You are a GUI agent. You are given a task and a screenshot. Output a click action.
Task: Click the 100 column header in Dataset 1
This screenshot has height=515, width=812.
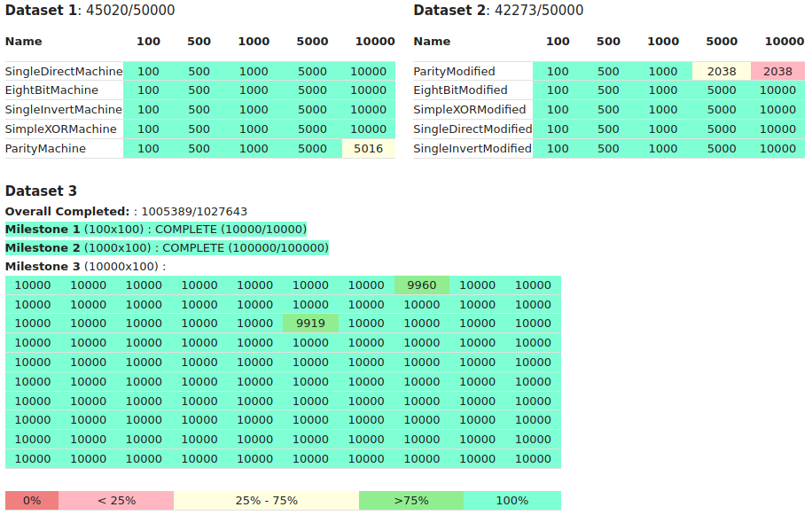point(148,42)
